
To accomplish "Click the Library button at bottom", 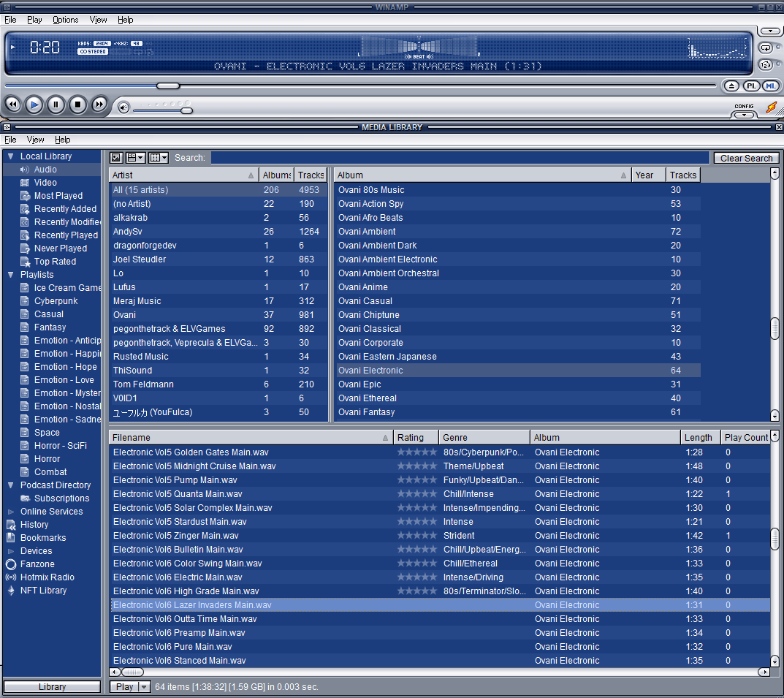I will [52, 687].
